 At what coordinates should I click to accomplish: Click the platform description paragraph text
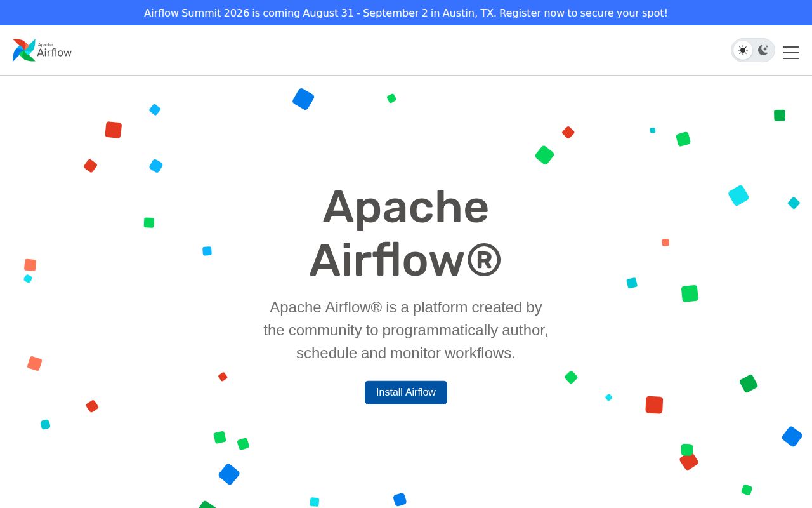point(406,330)
